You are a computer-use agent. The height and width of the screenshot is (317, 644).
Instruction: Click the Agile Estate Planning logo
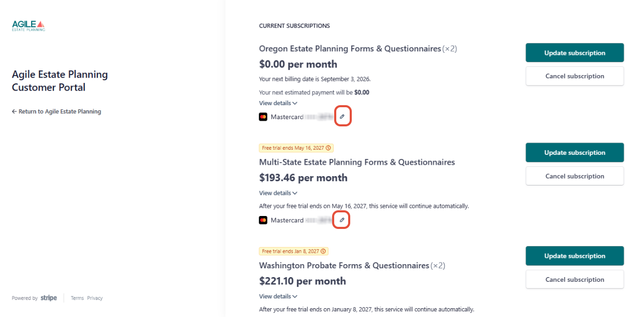coord(28,26)
